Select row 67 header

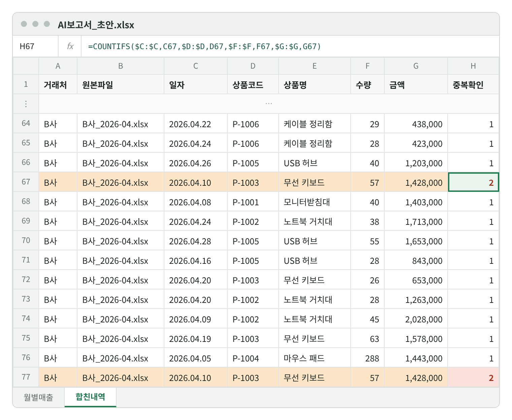(26, 182)
